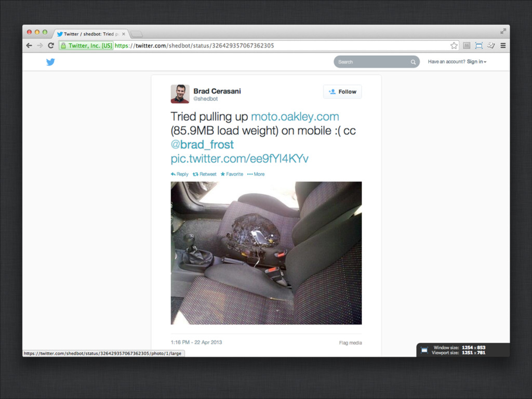The height and width of the screenshot is (399, 532).
Task: Open a new tab with the new-tab button
Action: tap(137, 34)
